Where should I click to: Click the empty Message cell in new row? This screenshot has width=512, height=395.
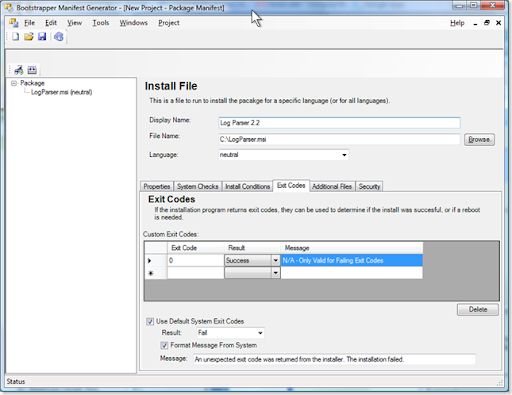pos(352,273)
